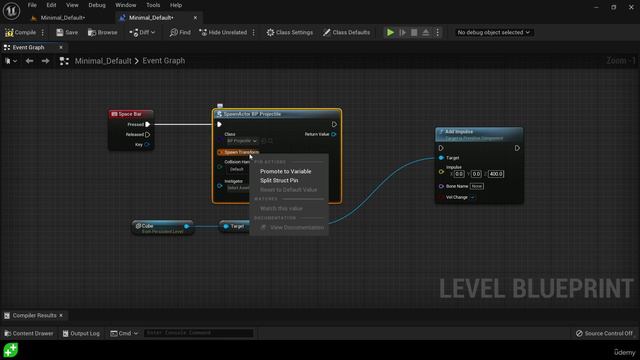Screen dimensions: 640x360
Task: Browse to asset in Content Browser
Action: [x=102, y=32]
